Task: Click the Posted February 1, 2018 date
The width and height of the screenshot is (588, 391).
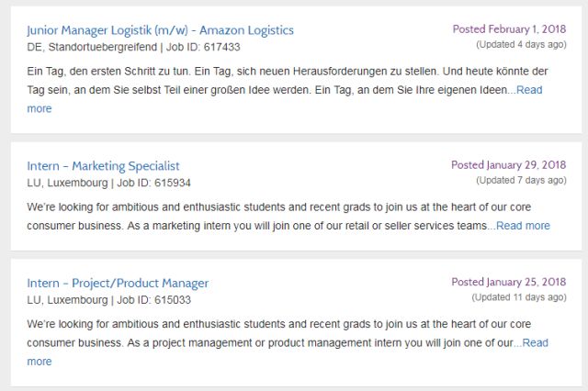Action: point(509,29)
